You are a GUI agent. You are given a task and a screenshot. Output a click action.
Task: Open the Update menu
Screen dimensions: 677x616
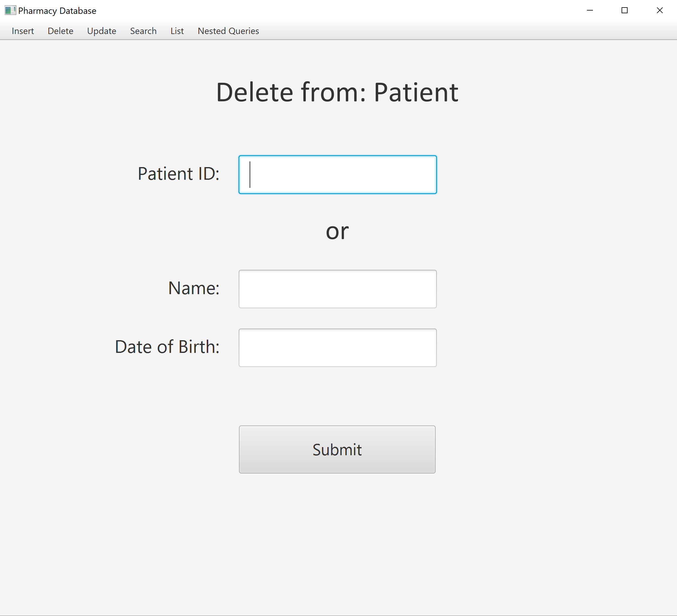102,31
